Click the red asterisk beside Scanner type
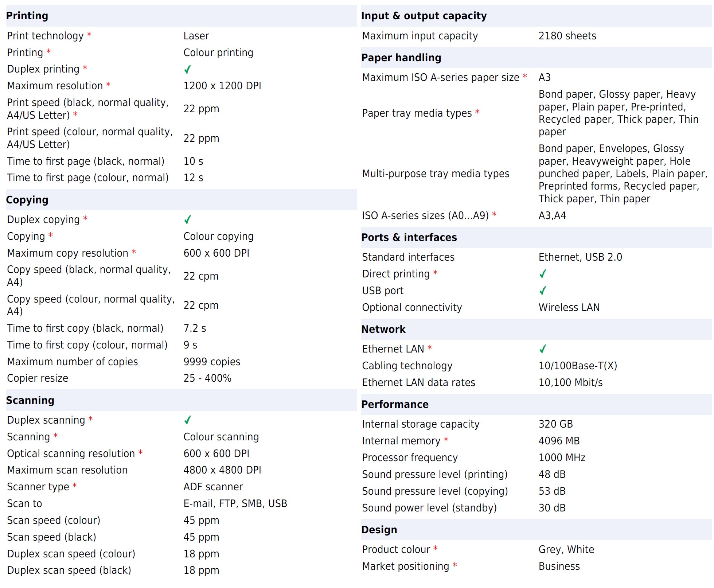 tap(74, 486)
